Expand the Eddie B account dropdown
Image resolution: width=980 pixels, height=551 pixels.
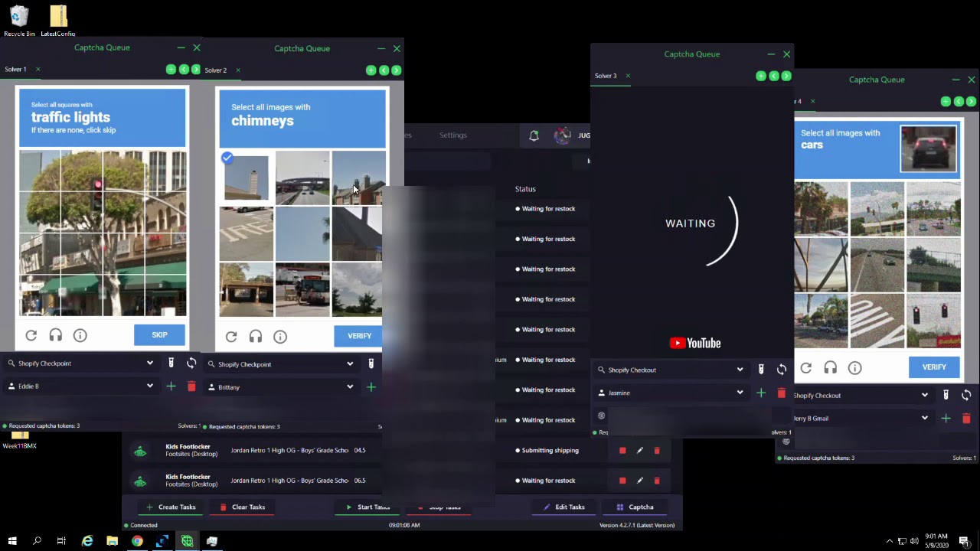tap(149, 386)
